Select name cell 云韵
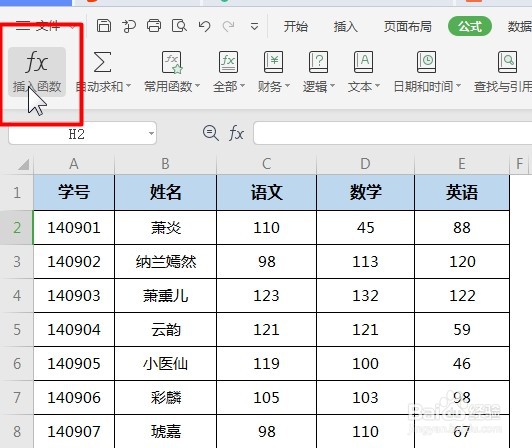Image resolution: width=532 pixels, height=448 pixels. coord(166,330)
